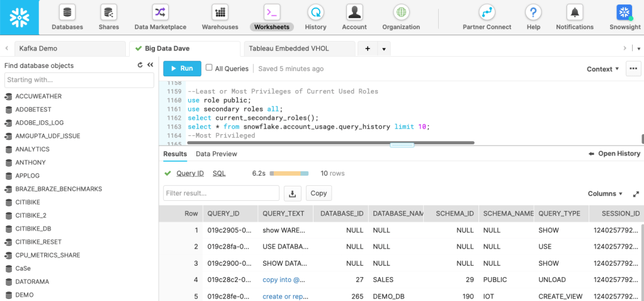Click Open History

(x=614, y=154)
